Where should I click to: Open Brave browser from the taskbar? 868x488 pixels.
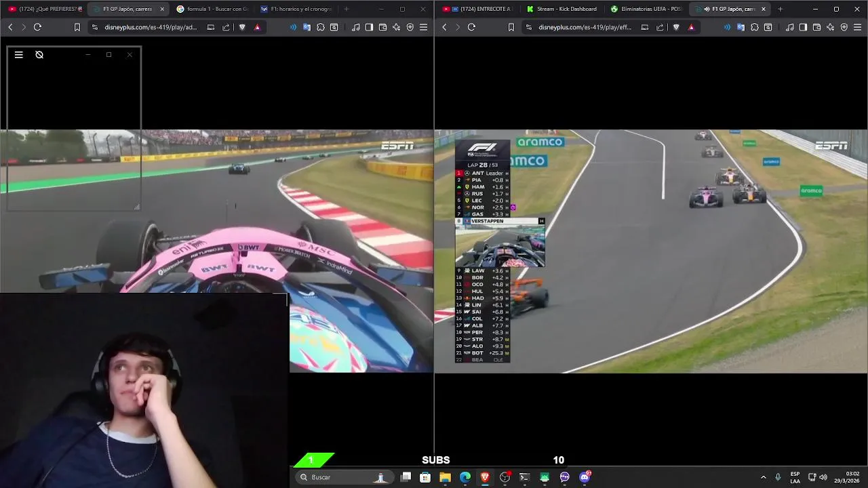pos(485,477)
